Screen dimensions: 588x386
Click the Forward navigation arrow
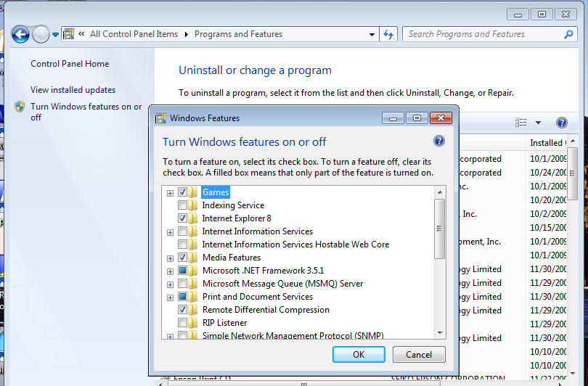coord(41,35)
